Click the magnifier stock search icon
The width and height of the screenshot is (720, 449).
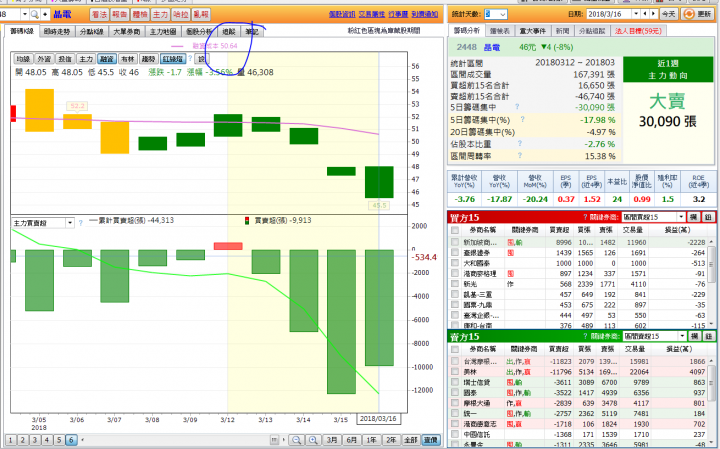coord(34,15)
